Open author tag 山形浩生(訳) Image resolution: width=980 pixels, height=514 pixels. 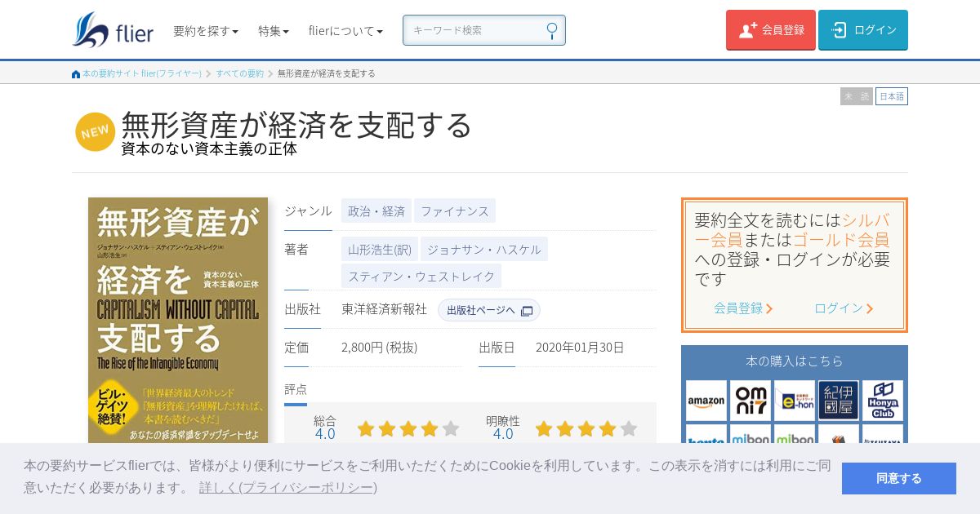(x=380, y=249)
